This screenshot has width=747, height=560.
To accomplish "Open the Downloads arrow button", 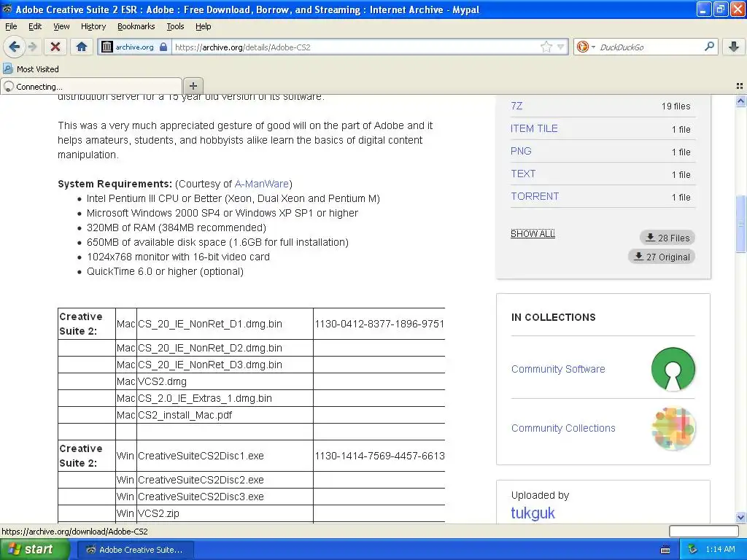I will (734, 47).
